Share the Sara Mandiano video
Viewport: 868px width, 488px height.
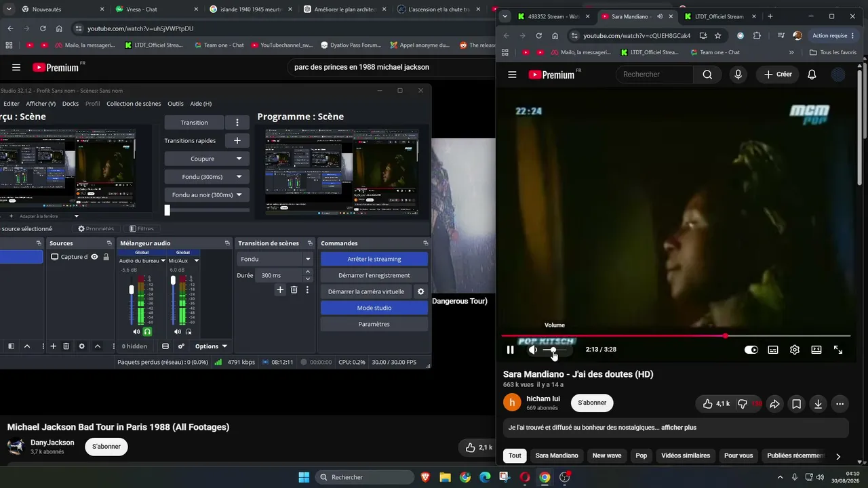click(x=774, y=404)
